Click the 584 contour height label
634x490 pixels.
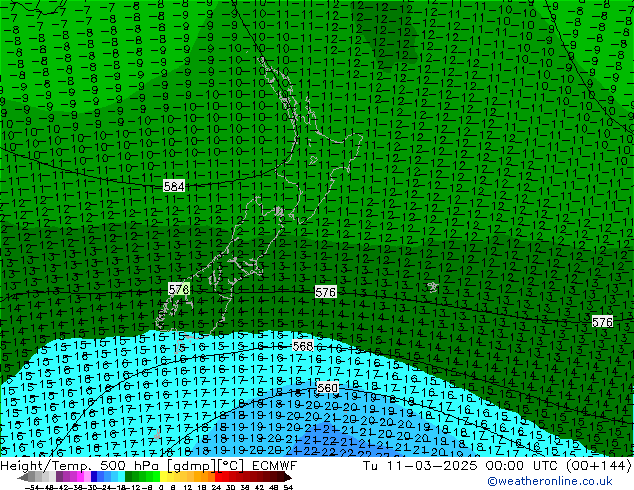174,186
